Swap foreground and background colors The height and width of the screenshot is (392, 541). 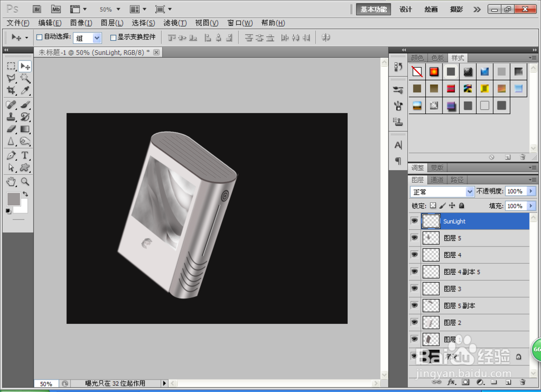click(x=25, y=194)
